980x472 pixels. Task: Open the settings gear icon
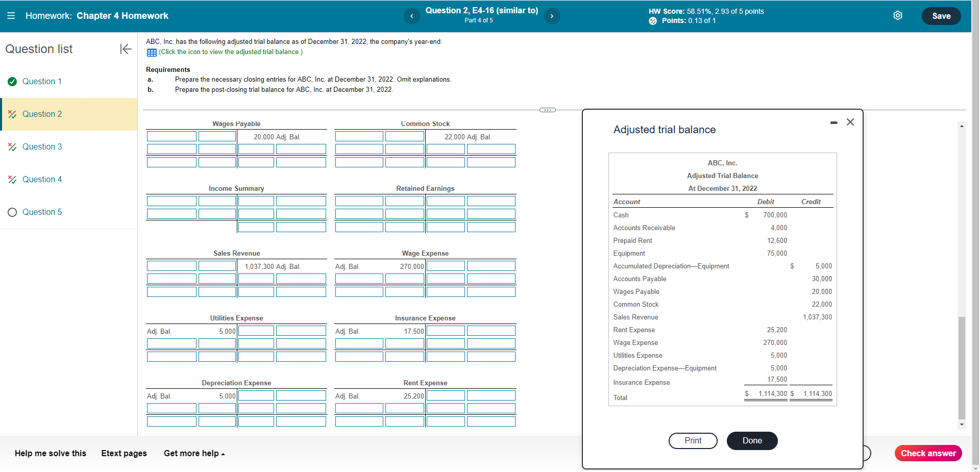898,16
